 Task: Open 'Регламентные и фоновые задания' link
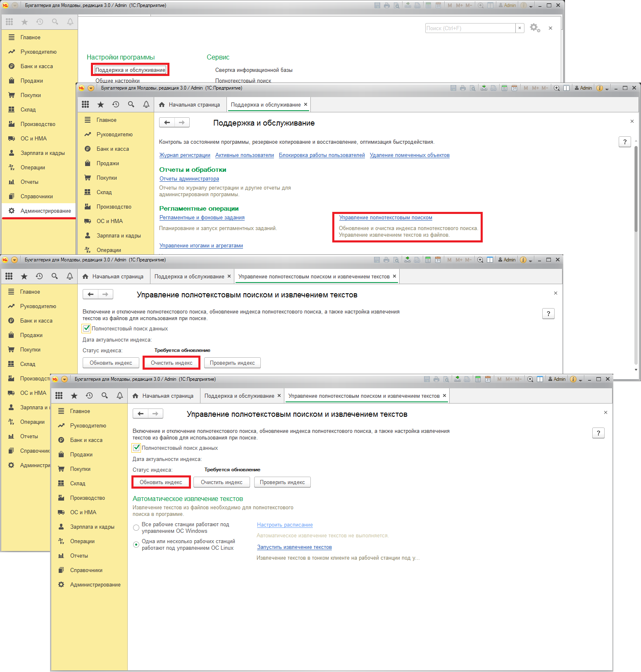pyautogui.click(x=202, y=218)
